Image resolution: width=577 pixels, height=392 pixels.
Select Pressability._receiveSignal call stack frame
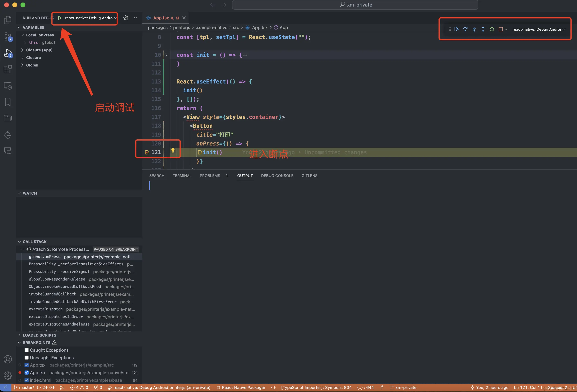(x=59, y=271)
